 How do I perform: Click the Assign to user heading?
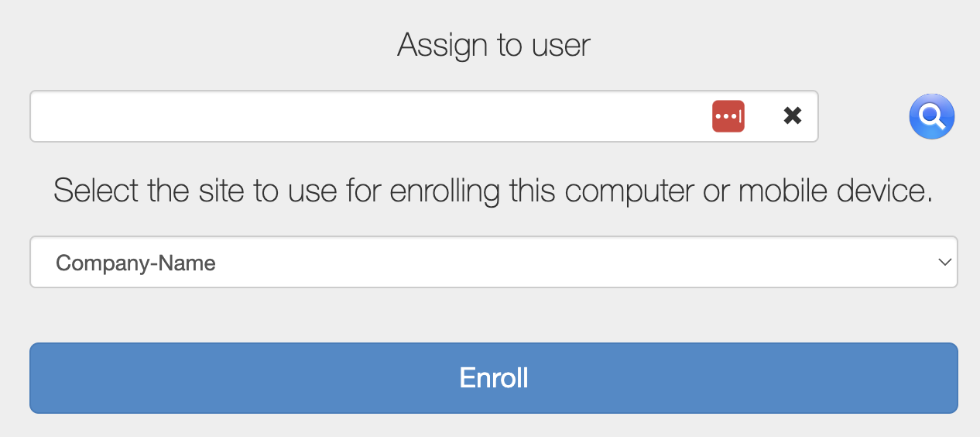pyautogui.click(x=493, y=45)
